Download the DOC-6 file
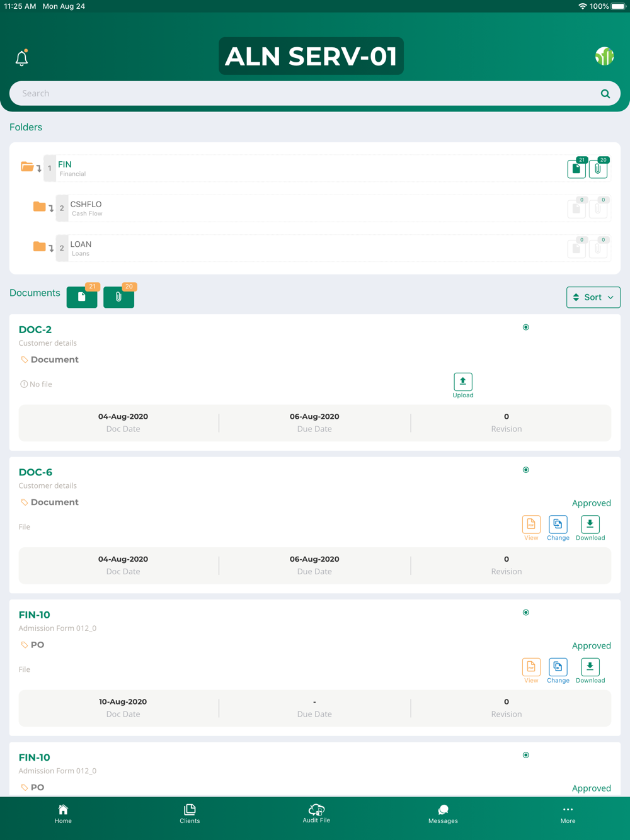 click(x=590, y=528)
